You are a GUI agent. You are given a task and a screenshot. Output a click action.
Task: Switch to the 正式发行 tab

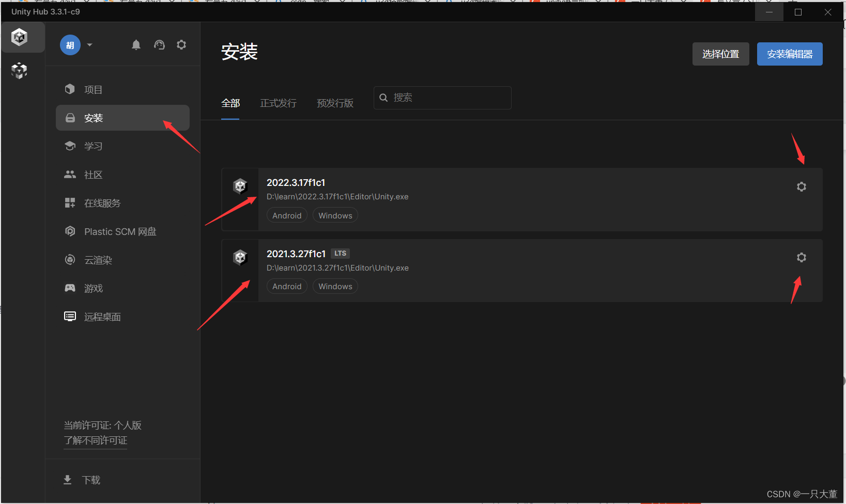(278, 103)
